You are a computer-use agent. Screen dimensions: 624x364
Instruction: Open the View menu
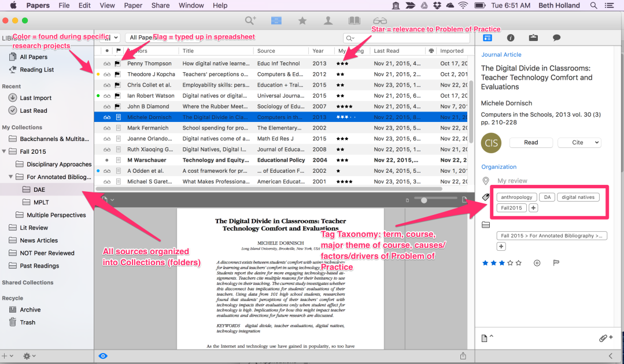(x=107, y=5)
